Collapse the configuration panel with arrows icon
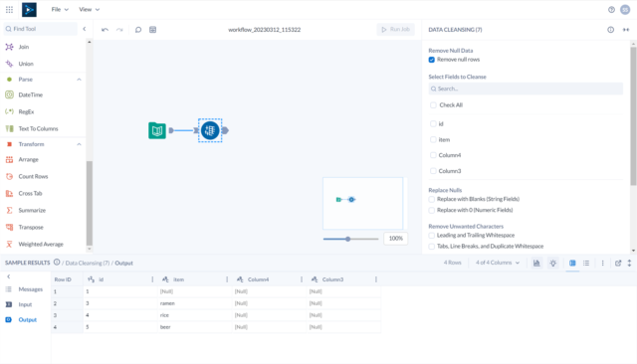 (x=626, y=30)
